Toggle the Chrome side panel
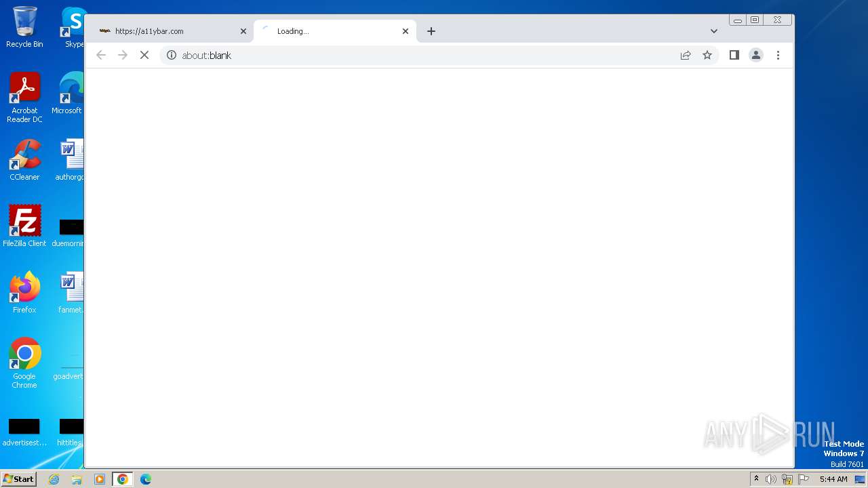This screenshot has height=488, width=868. pyautogui.click(x=734, y=55)
